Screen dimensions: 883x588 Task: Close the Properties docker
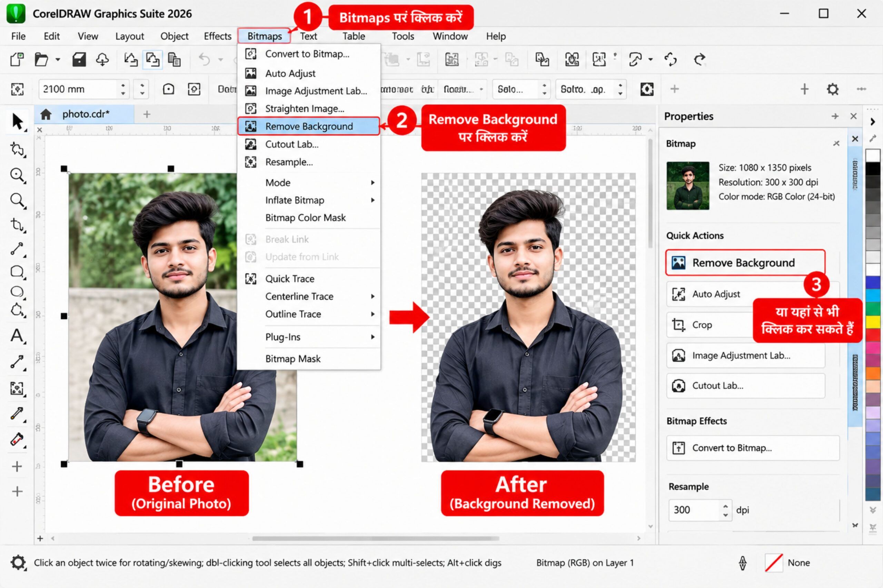tap(853, 116)
